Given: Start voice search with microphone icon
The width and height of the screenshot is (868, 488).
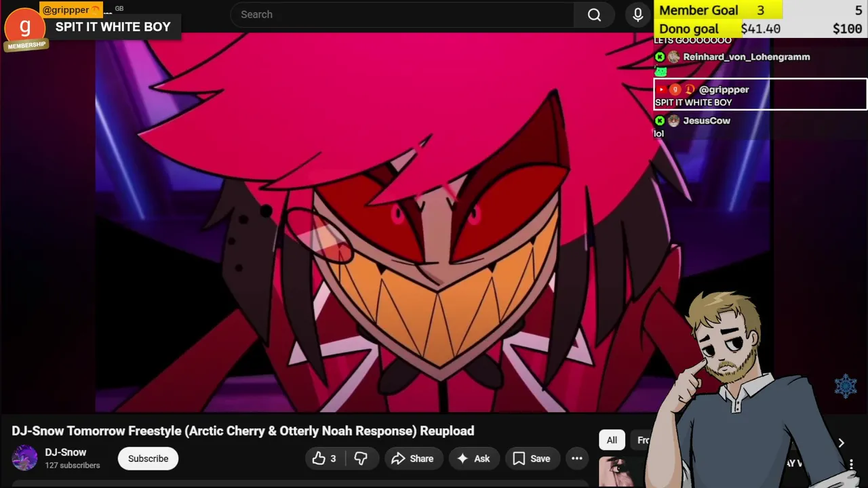Looking at the screenshot, I should click(637, 15).
